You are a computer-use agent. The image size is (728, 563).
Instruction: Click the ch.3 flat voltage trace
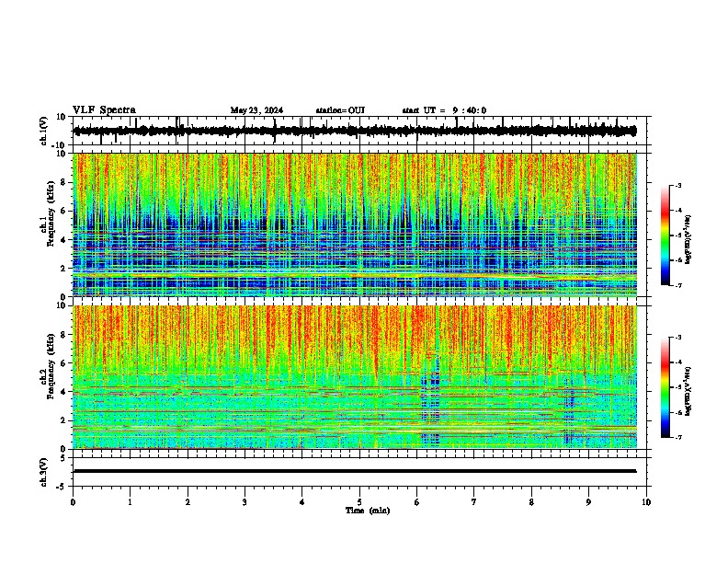355,471
